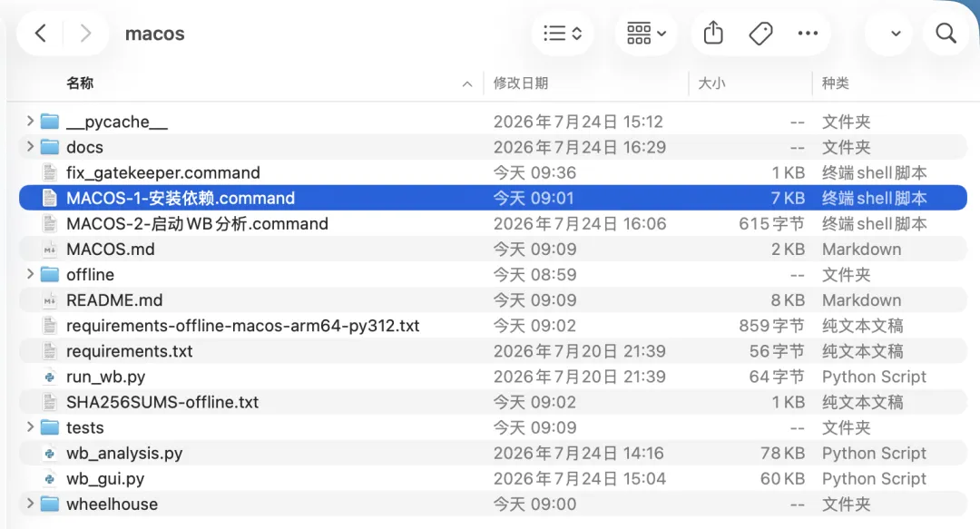Select the file name fix_gatekeeper.command
This screenshot has width=980, height=529.
[x=163, y=172]
